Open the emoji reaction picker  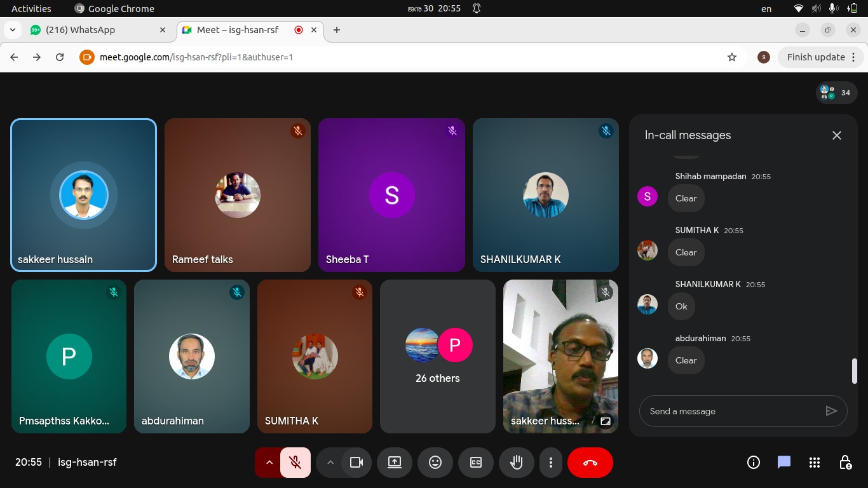click(x=435, y=463)
